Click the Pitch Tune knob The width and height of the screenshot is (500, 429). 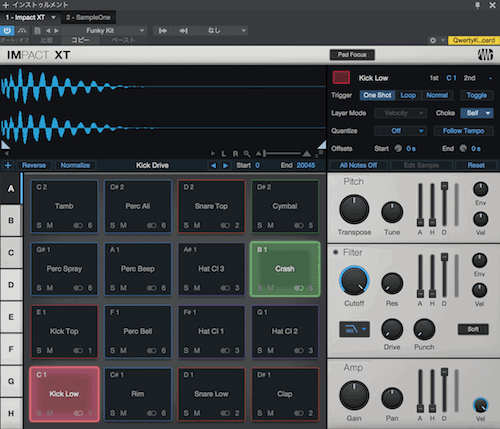tap(392, 212)
